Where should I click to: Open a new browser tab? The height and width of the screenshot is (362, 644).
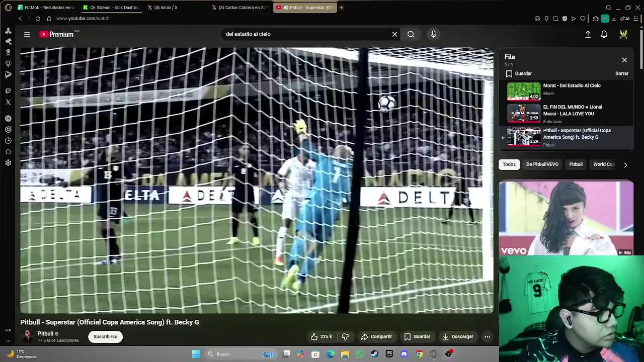tap(341, 8)
